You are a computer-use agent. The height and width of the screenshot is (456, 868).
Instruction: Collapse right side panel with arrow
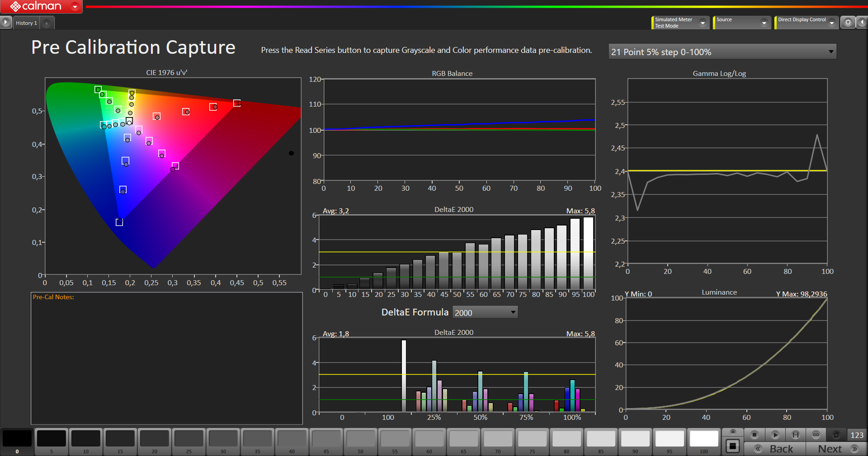(862, 22)
